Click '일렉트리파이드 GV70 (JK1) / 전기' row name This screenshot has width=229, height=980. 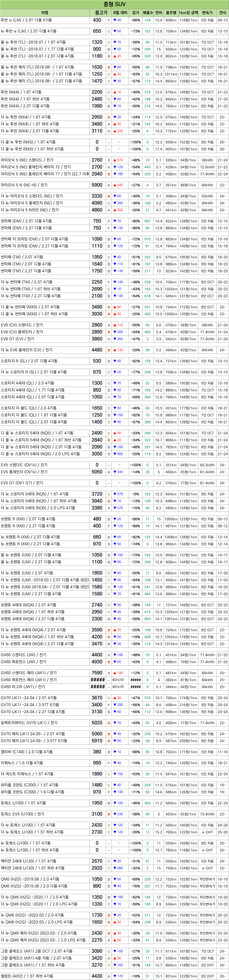click(29, 723)
